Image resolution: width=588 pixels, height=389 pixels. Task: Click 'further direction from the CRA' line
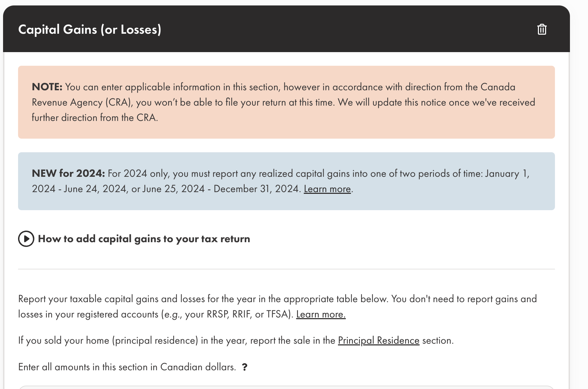[x=95, y=118]
